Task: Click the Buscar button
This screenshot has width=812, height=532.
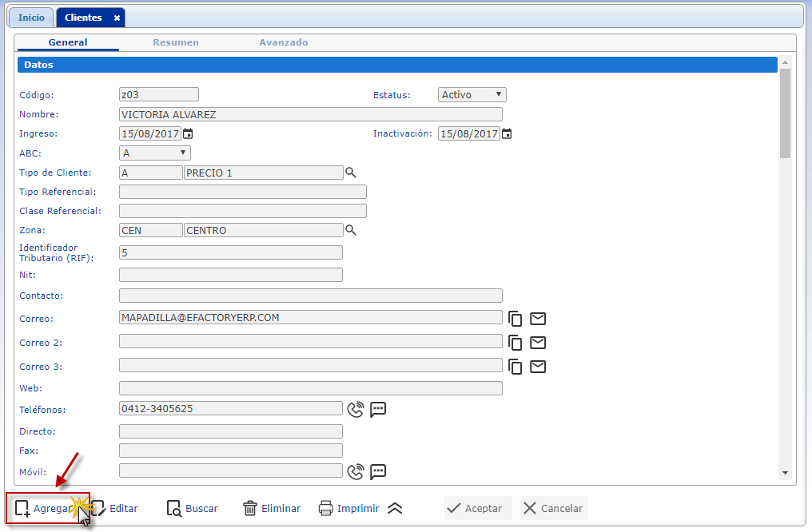Action: [x=193, y=508]
